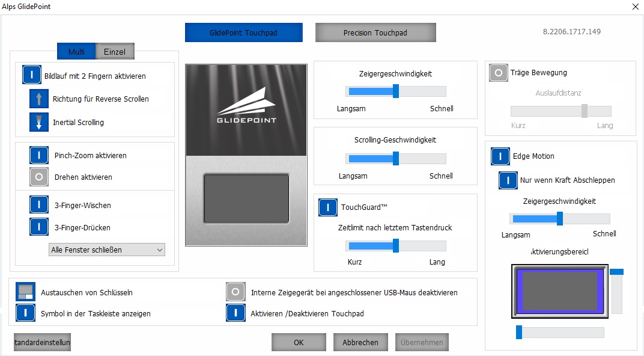Click the Austauschen von Schlüsseln icon
This screenshot has width=644, height=356.
click(25, 292)
